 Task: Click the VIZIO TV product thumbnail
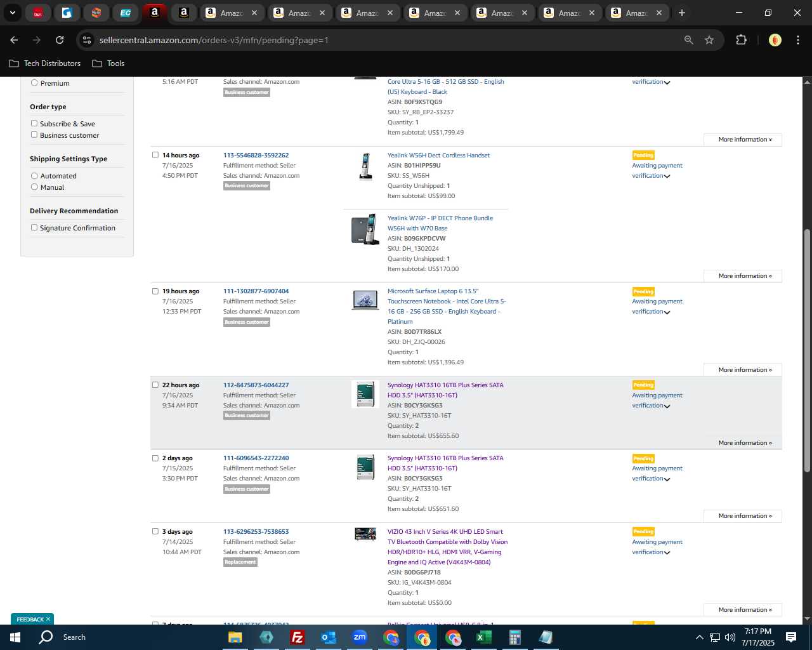coord(365,534)
